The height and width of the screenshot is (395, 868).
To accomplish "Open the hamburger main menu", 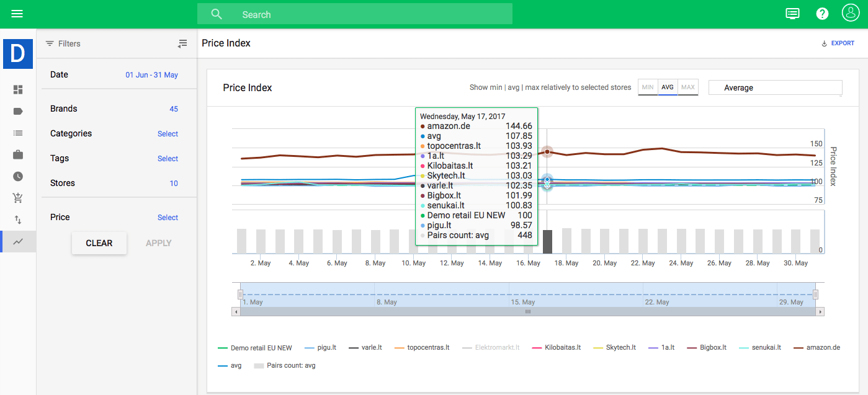I will (17, 14).
